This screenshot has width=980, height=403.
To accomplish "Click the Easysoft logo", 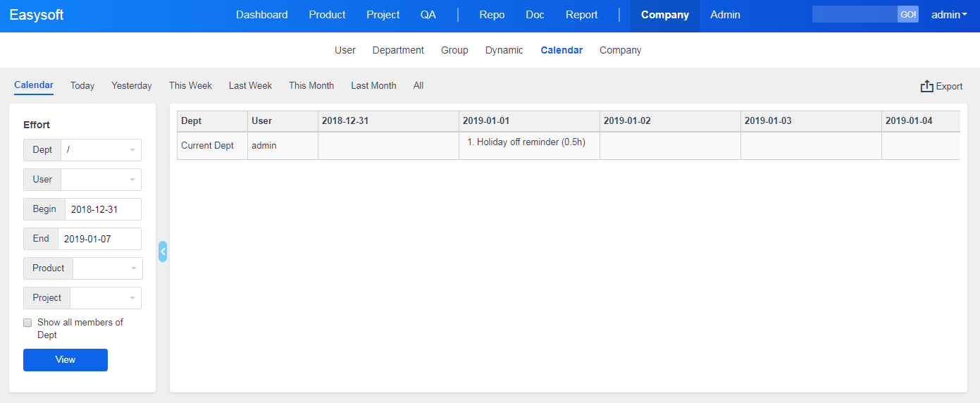I will tap(37, 15).
